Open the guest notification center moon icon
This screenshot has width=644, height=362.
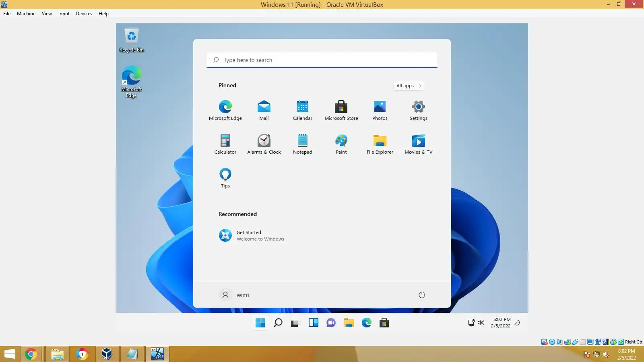pos(518,323)
